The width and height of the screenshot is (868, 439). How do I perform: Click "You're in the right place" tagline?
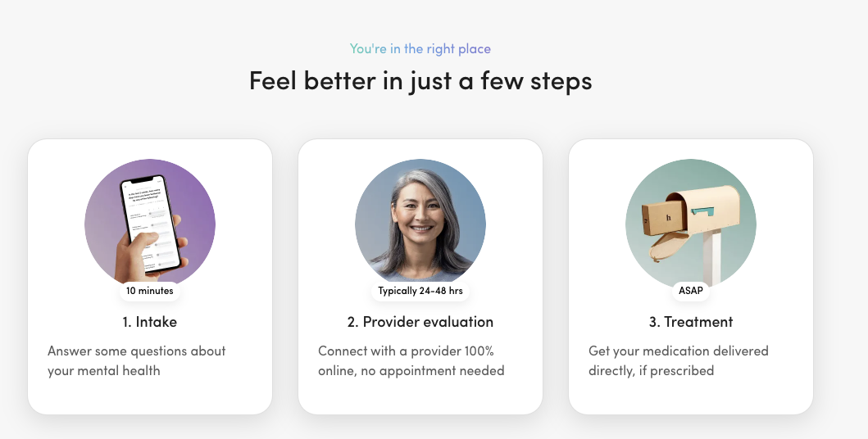[x=420, y=48]
